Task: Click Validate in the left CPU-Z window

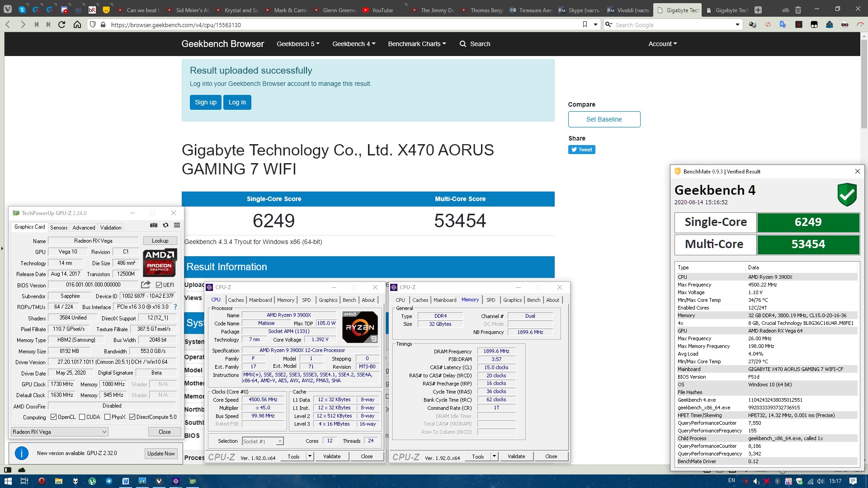Action: point(332,456)
